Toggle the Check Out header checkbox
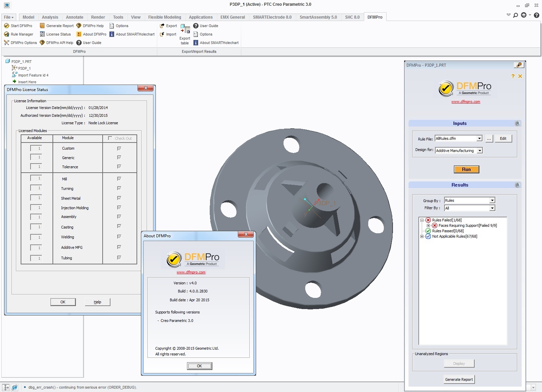This screenshot has height=392, width=542. [x=110, y=138]
